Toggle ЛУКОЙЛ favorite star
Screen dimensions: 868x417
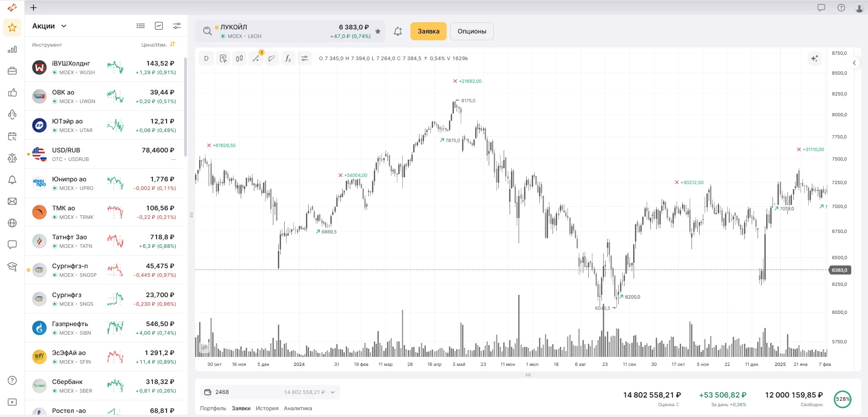tap(378, 31)
